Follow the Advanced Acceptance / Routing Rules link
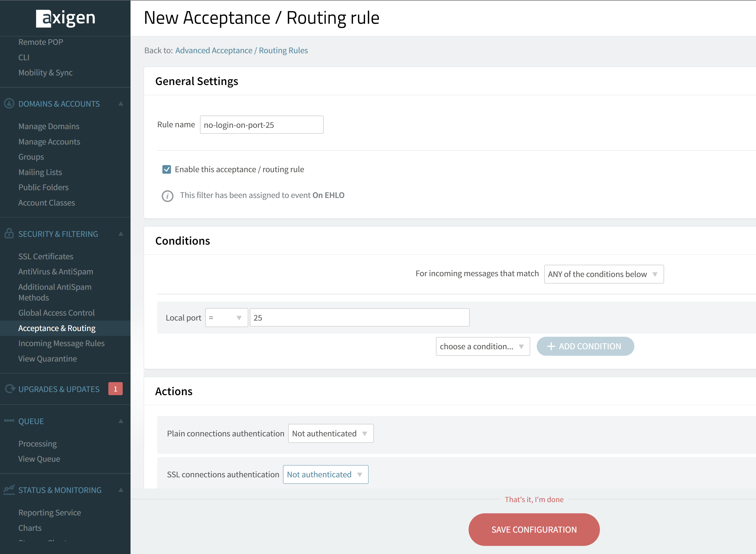Screen dimensions: 756x554 point(241,50)
